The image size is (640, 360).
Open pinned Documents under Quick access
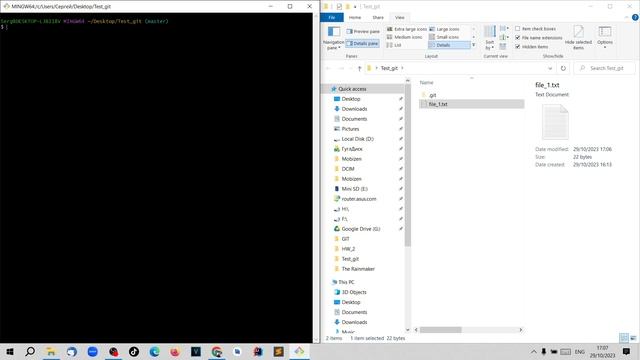tap(354, 119)
